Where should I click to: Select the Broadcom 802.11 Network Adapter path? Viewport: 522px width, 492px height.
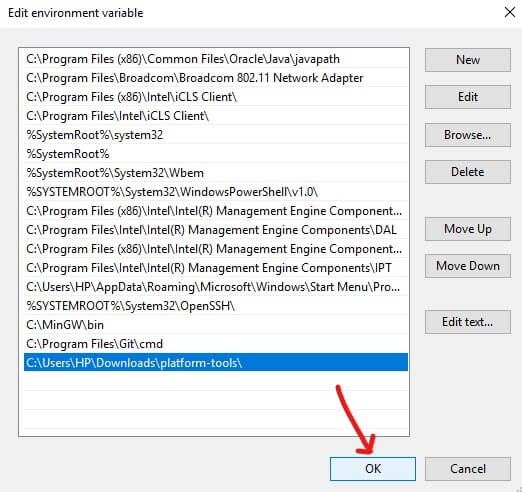click(x=216, y=78)
